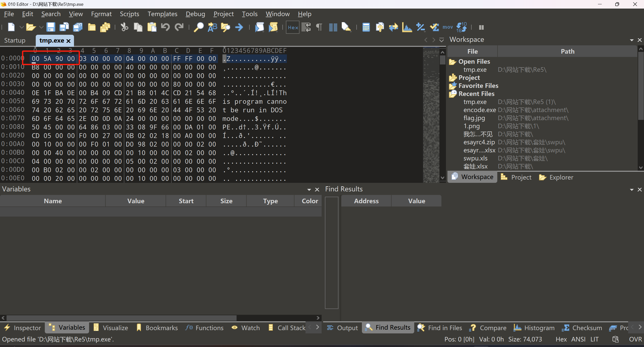The width and height of the screenshot is (644, 347).
Task: Click the Run Template toolbar icon
Action: point(273,27)
